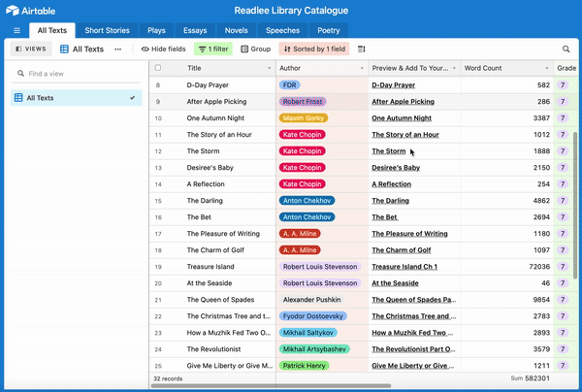This screenshot has height=392, width=582.
Task: Click the All Texts grid view icon
Action: click(64, 49)
